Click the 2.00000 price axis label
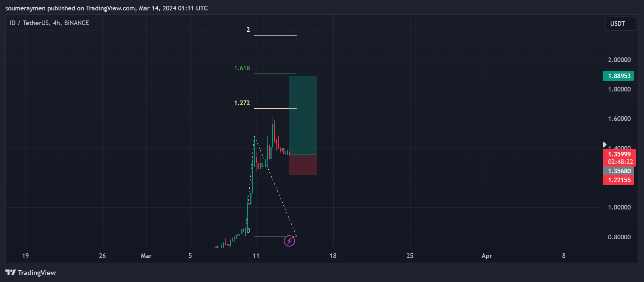644x282 pixels. coord(619,60)
